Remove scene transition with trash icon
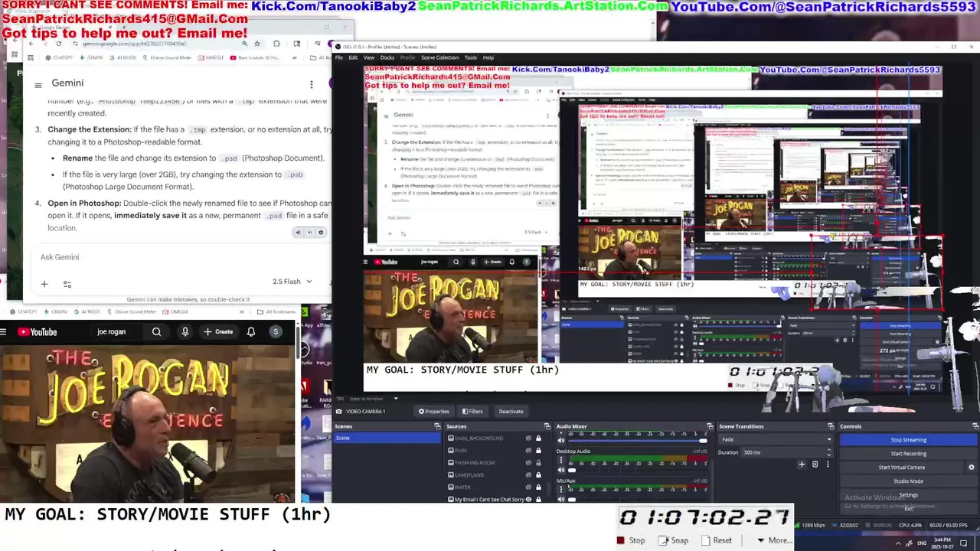Screen dimensions: 980x551 click(815, 464)
